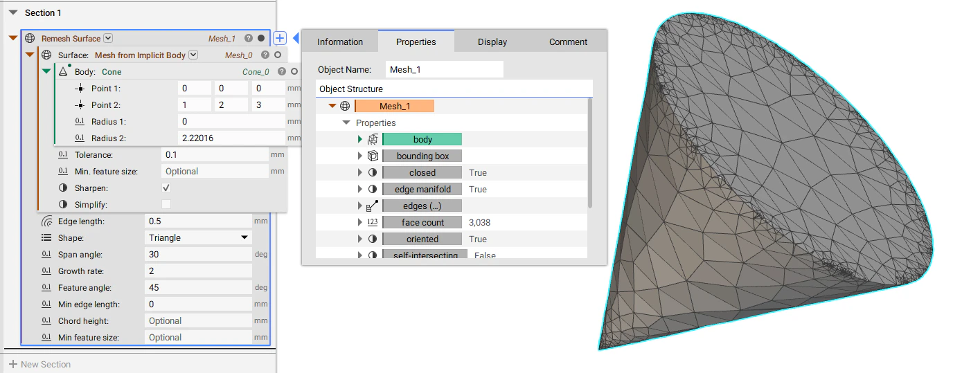Click the Tolerance value field

pos(215,155)
